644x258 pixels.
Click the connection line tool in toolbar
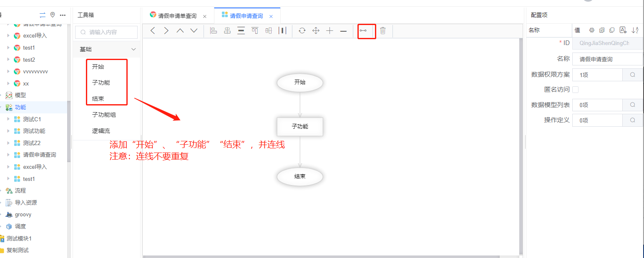(363, 31)
